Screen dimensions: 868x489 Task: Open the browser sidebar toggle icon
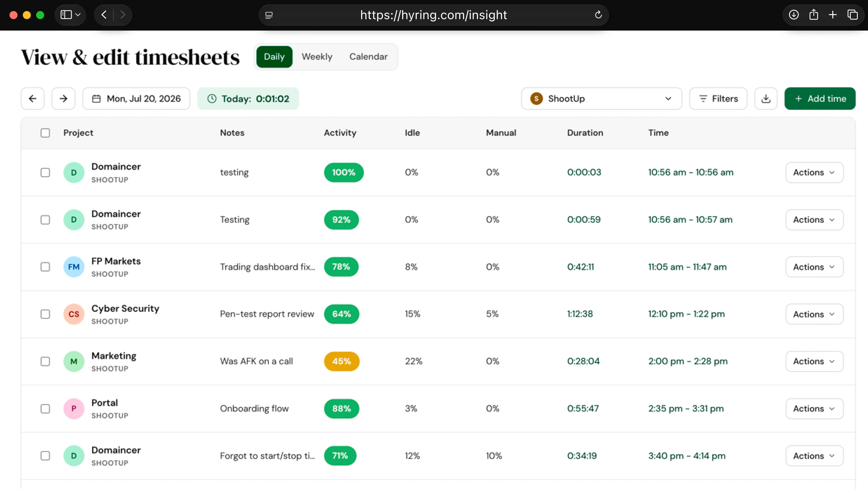[x=66, y=15]
